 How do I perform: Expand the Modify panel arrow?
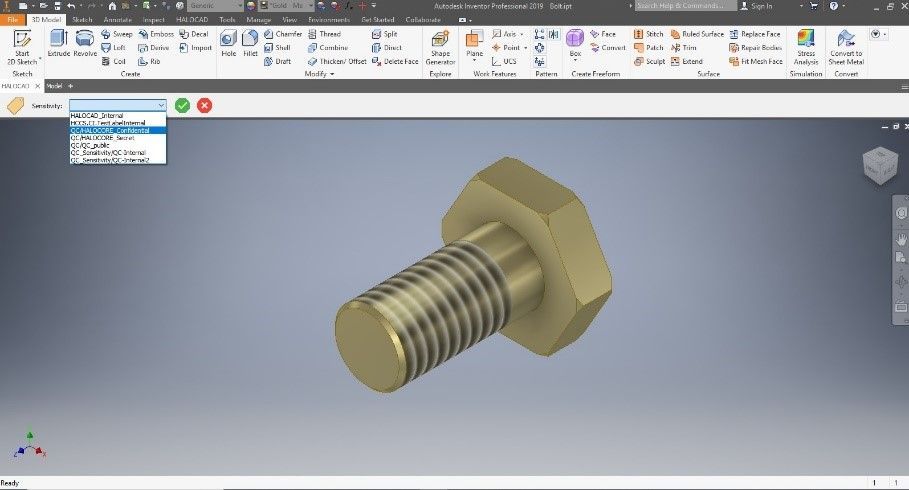pyautogui.click(x=332, y=74)
